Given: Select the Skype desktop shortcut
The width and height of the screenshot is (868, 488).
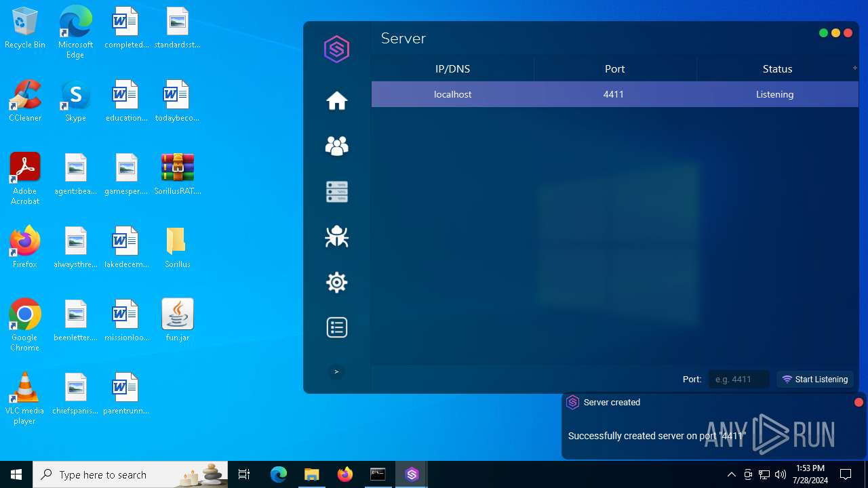Looking at the screenshot, I should tap(75, 101).
